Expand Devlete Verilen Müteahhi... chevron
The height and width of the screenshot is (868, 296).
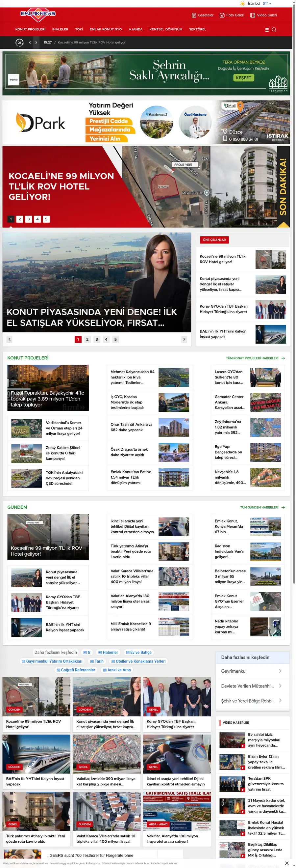click(280, 686)
